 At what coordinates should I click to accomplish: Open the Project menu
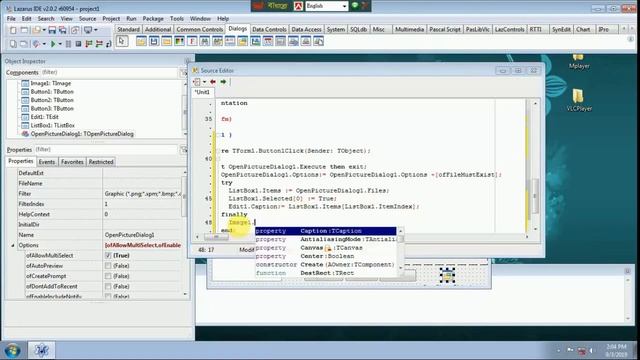(x=111, y=19)
